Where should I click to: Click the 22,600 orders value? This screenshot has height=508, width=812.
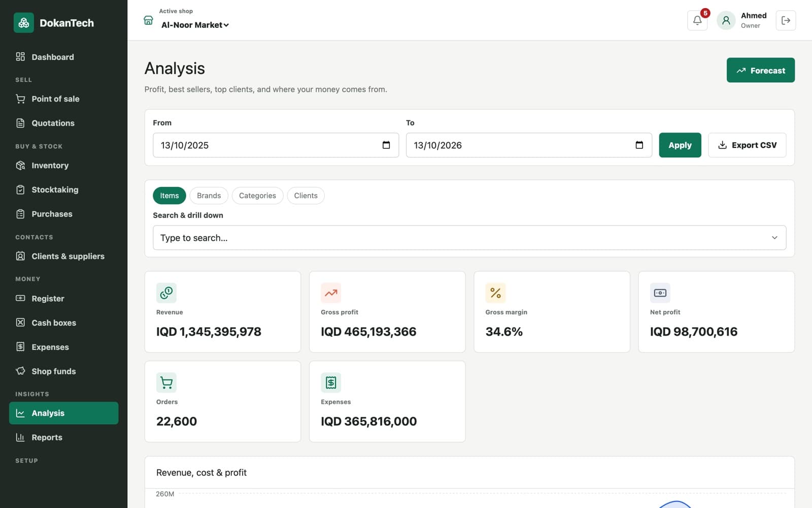177,422
